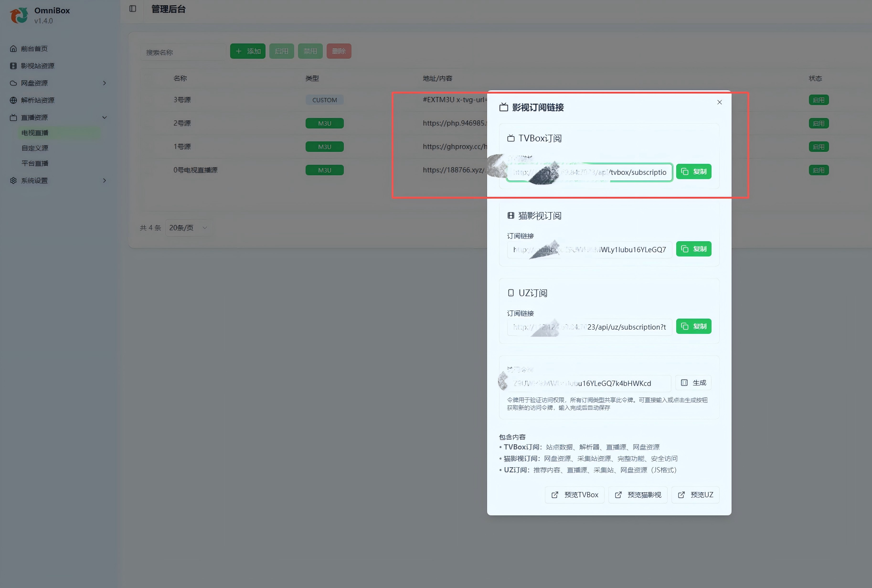872x588 pixels.
Task: Click the phone icon beside UZ订阅 heading
Action: (511, 293)
